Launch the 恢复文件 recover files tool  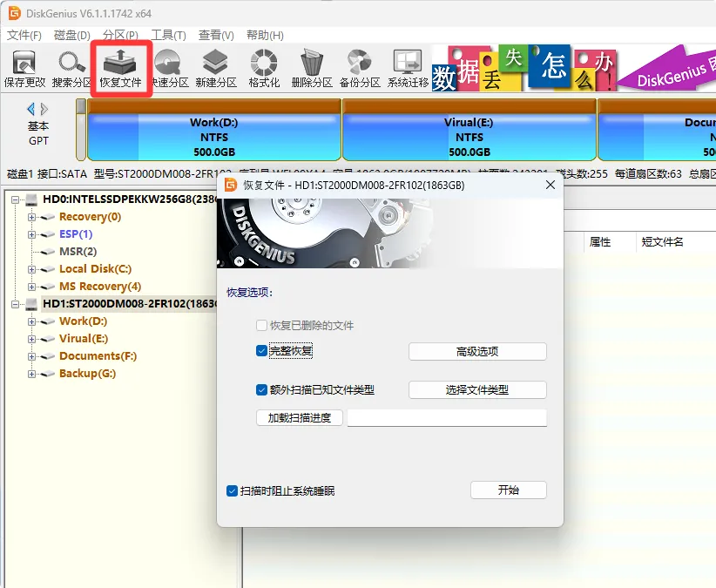[120, 69]
